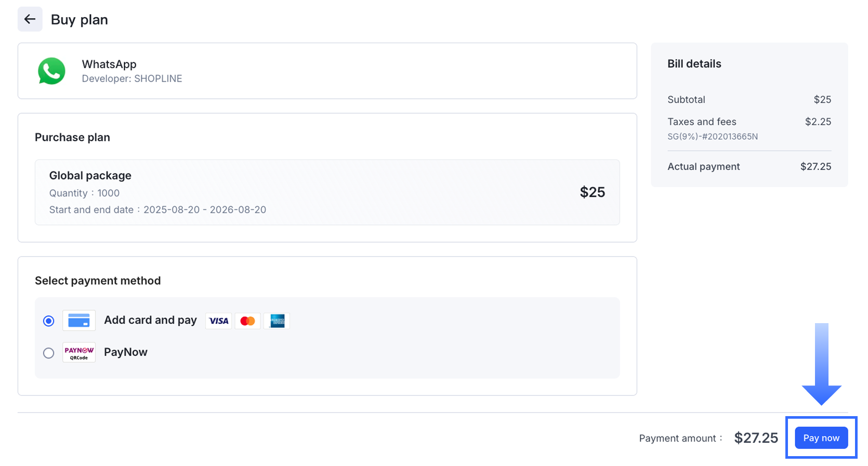Click the $27.25 payment amount at bottom
This screenshot has width=868, height=466.
756,438
